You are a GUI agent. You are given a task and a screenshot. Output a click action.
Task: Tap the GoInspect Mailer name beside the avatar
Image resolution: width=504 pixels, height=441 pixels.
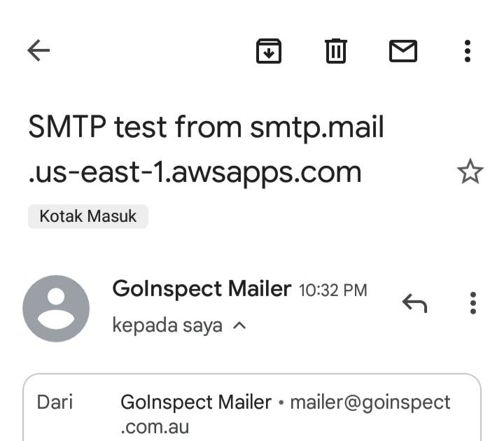point(202,288)
